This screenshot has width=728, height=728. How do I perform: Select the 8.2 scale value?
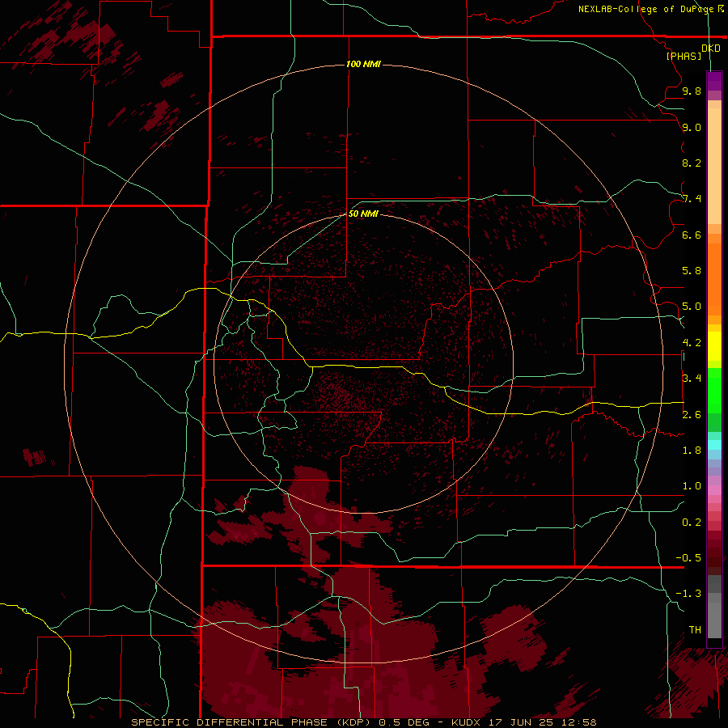(x=692, y=163)
